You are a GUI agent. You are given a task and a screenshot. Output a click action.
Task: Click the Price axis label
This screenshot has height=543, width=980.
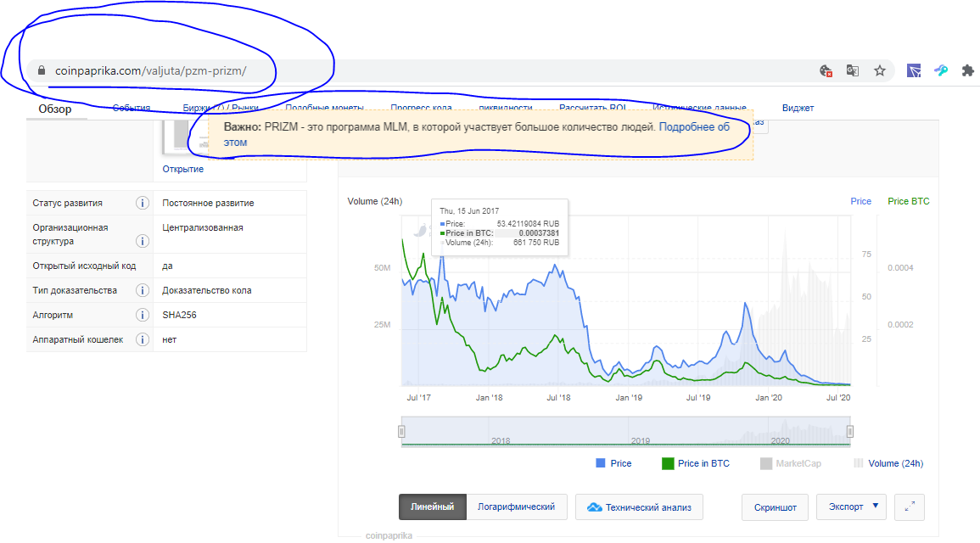point(860,201)
